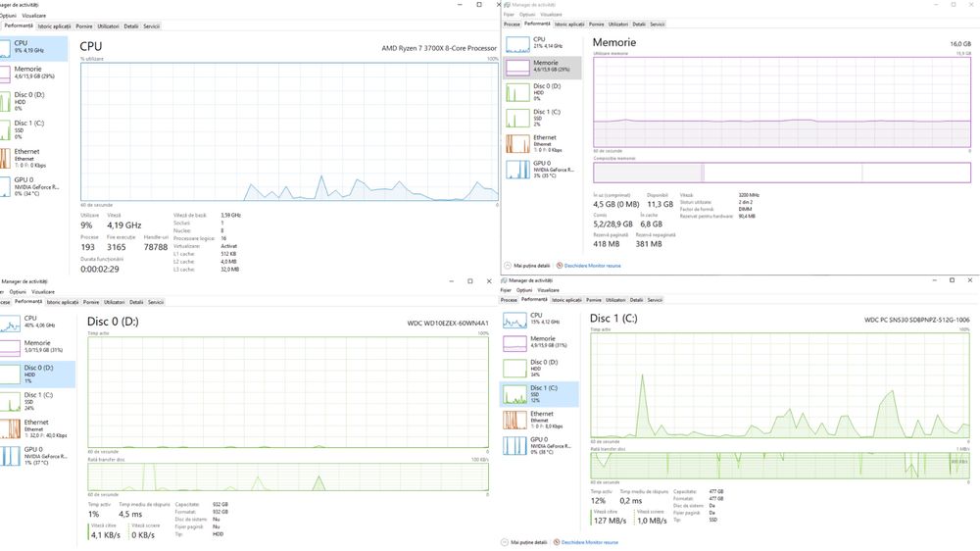Open Disc 1 (C:) entry in Disc 0 window sidebar
Viewport: 980px width, 551px height.
[x=37, y=401]
